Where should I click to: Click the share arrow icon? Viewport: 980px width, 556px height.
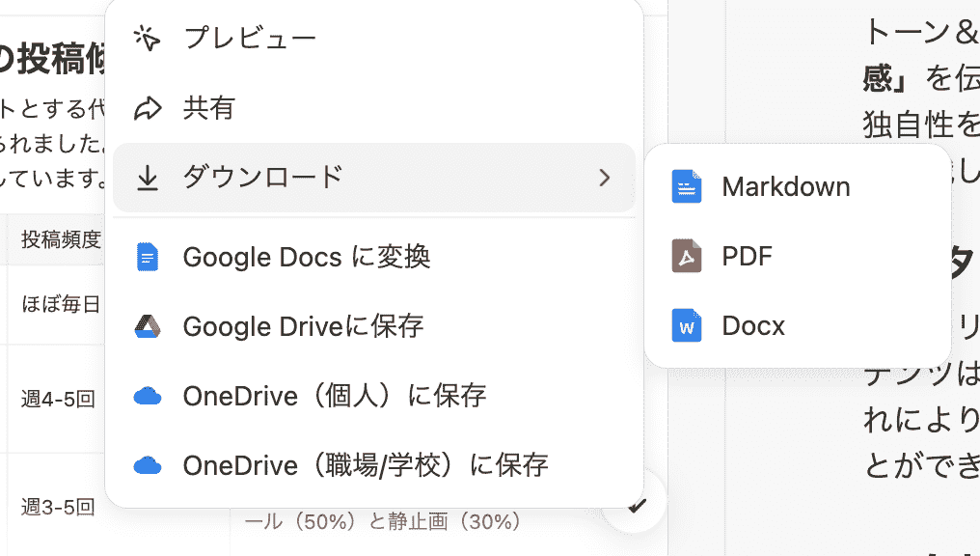(148, 108)
